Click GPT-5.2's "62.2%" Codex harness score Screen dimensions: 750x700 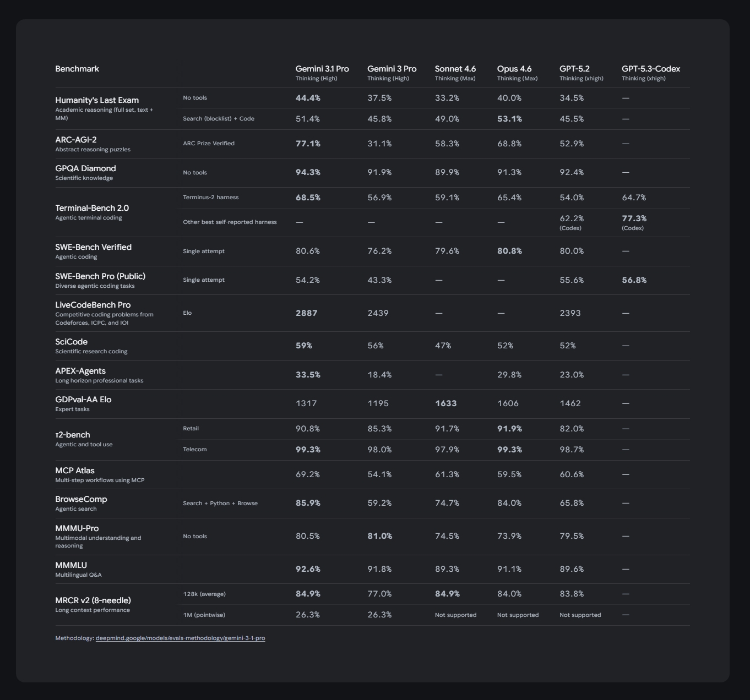pyautogui.click(x=572, y=218)
